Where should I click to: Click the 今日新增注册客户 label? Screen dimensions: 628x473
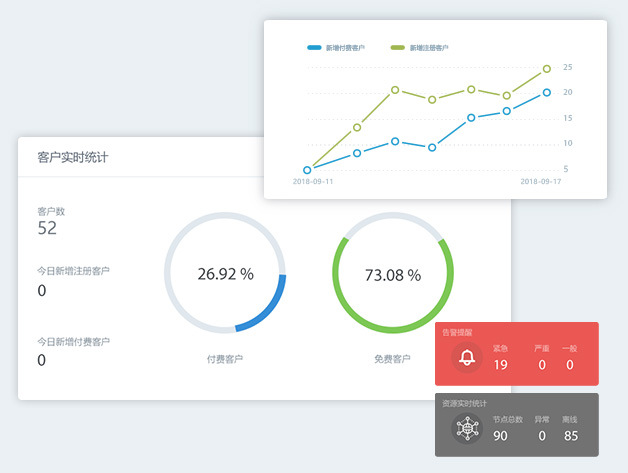tap(73, 271)
